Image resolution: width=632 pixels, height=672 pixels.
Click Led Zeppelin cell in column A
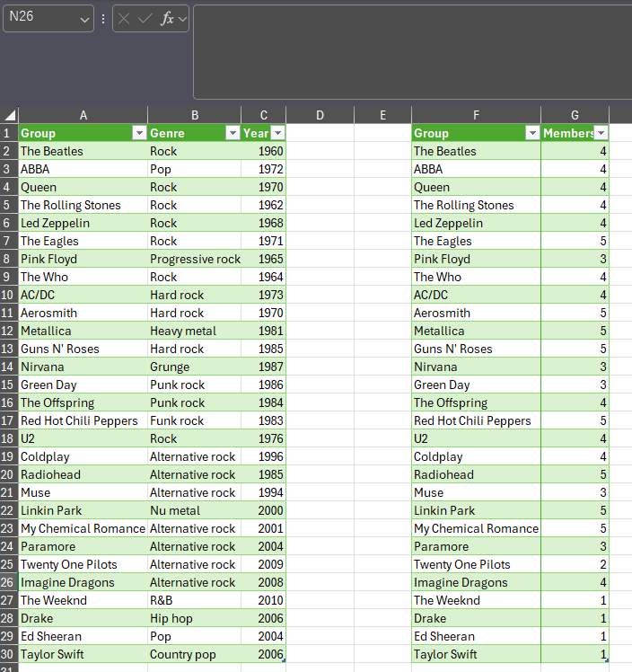[83, 224]
